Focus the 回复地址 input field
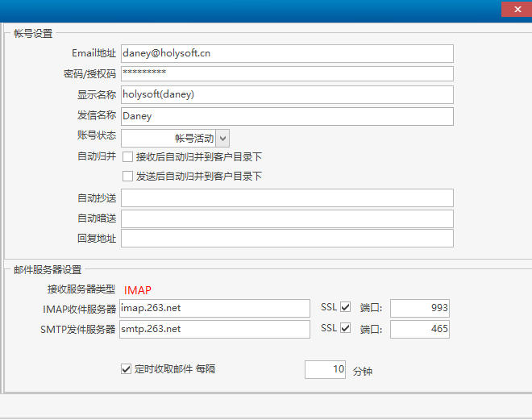This screenshot has height=420, width=532. click(286, 239)
